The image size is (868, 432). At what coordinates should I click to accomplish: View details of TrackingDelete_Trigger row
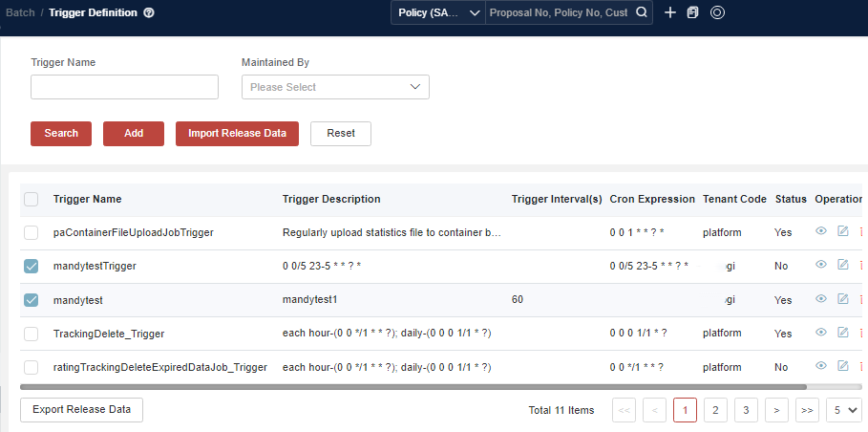821,333
